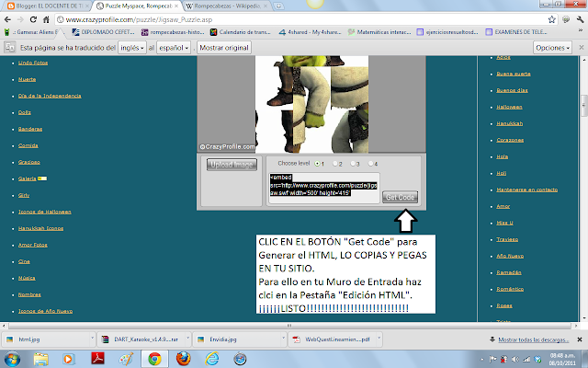
Task: Click Mostrar original button
Action: [224, 48]
